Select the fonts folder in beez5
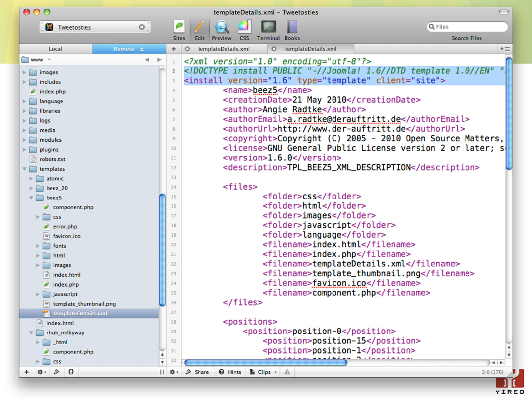This screenshot has width=532, height=399. 89,246
